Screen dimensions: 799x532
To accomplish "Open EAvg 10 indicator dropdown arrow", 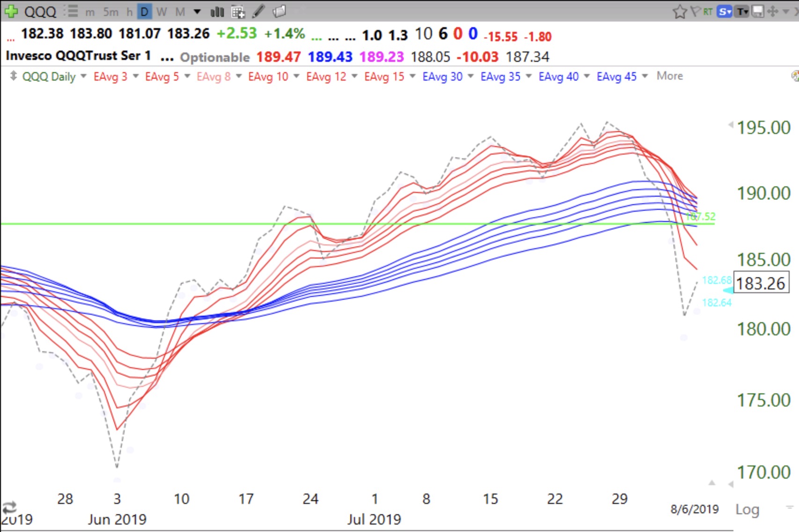I will [x=296, y=76].
